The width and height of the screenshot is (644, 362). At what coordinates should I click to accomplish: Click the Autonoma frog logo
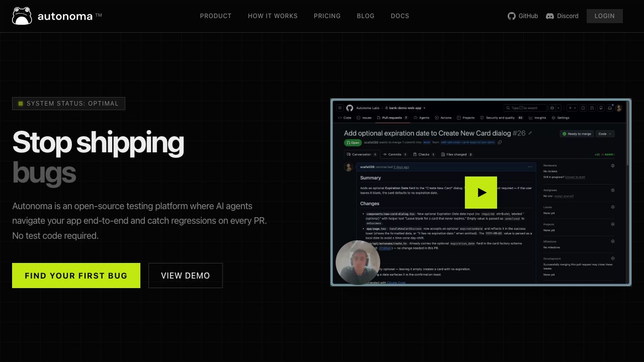point(22,16)
